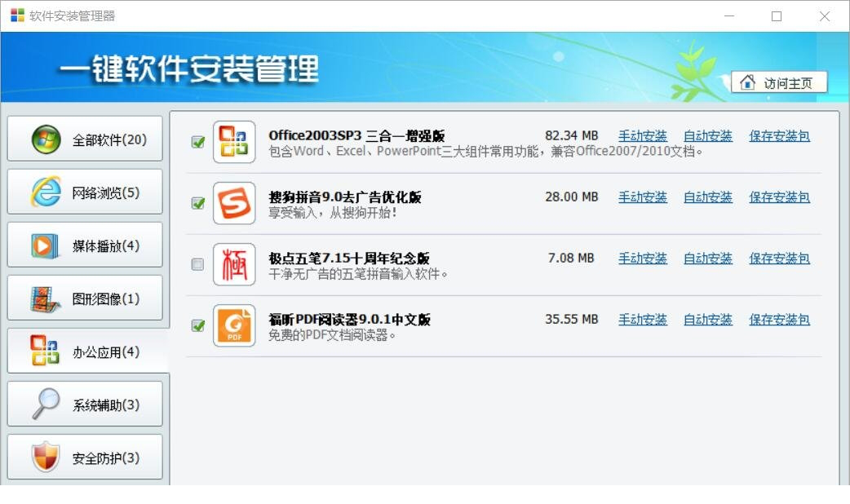This screenshot has height=504, width=850.
Task: Click 手动安装 for 极点五笔7.15
Action: tap(642, 259)
